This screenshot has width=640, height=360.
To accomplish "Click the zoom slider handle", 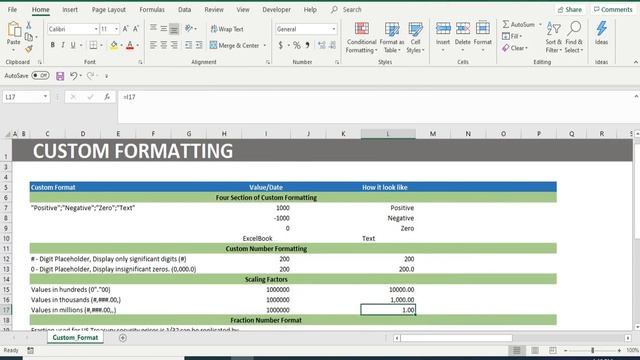I will coord(593,350).
